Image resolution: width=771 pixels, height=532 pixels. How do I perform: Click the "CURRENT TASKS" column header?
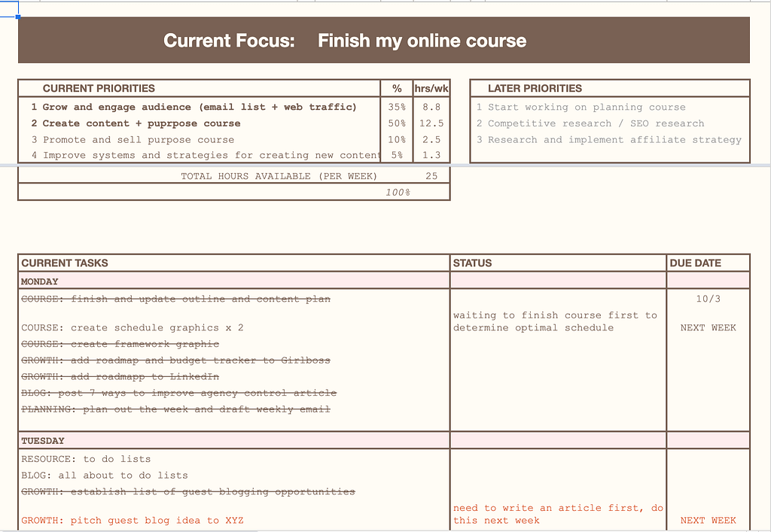(65, 263)
